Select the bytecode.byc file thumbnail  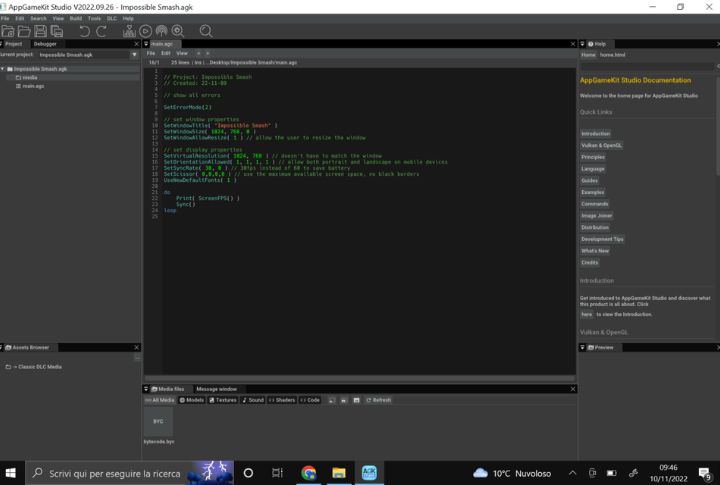coord(158,422)
